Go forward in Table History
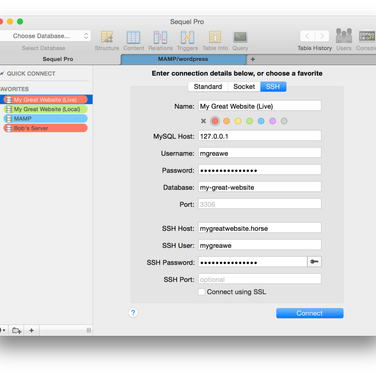The height and width of the screenshot is (376, 376). pos(322,36)
